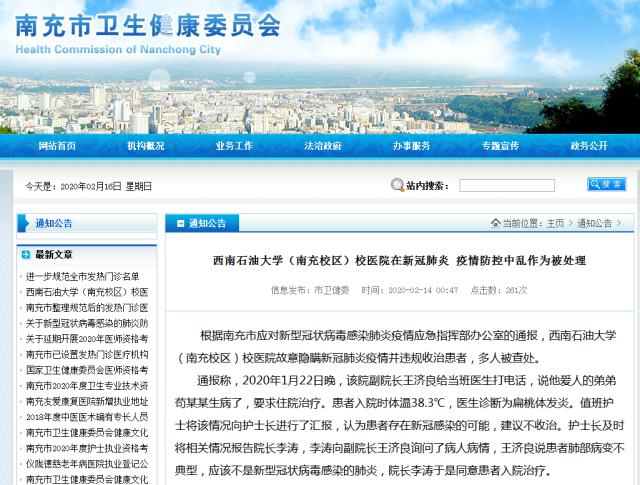The width and height of the screenshot is (640, 485).
Task: Open article 进一步规范全市发热门诊名单
Action: click(x=83, y=276)
